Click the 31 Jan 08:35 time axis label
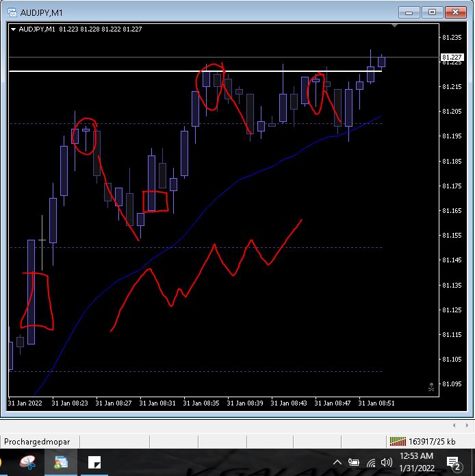The image size is (475, 476). tap(201, 403)
